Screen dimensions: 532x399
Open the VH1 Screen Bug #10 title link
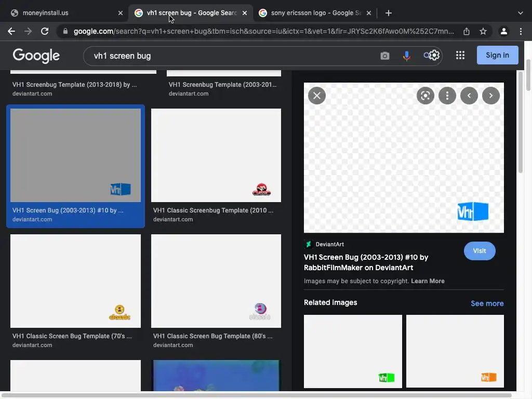366,262
